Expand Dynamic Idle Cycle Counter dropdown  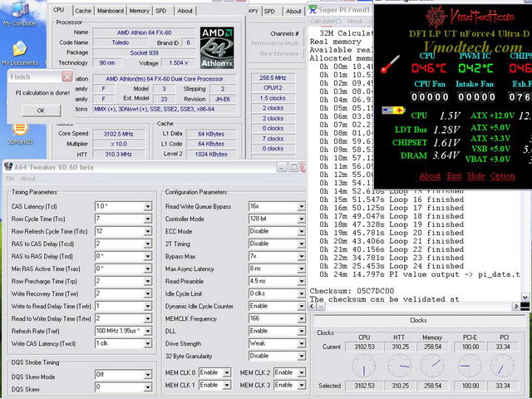[301, 307]
